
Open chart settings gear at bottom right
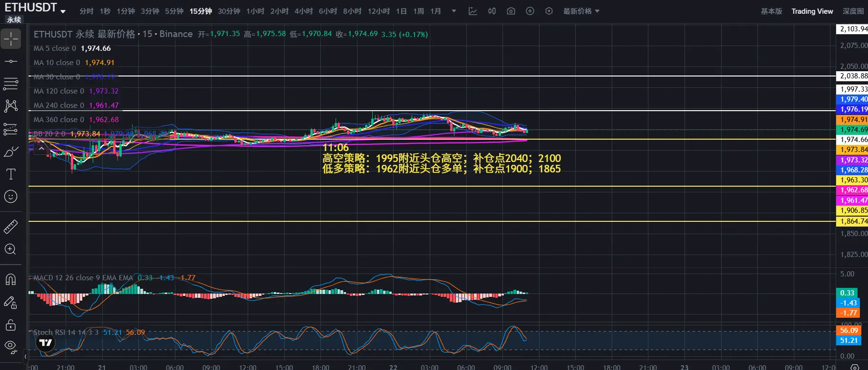coord(855,367)
